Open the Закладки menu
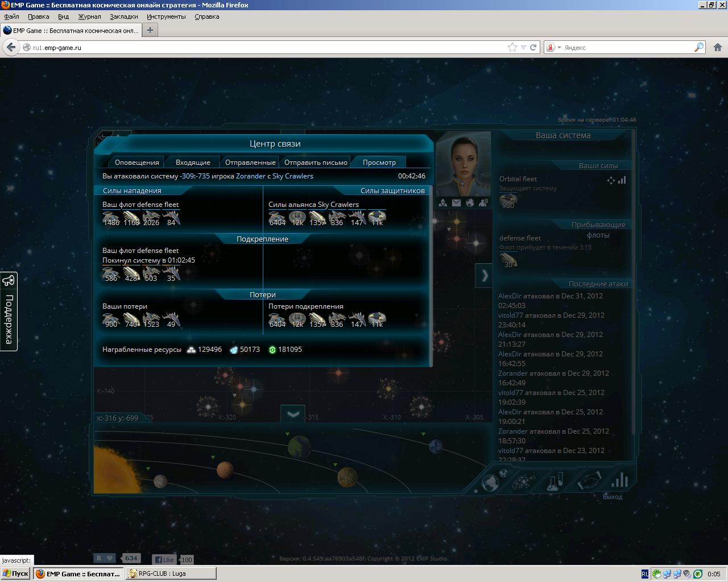The height and width of the screenshot is (582, 728). 123,16
